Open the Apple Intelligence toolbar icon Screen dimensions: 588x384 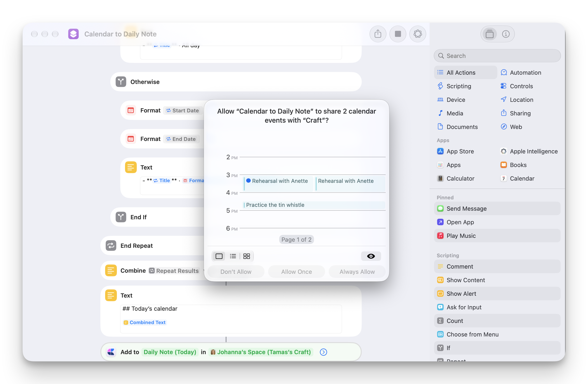tap(418, 34)
